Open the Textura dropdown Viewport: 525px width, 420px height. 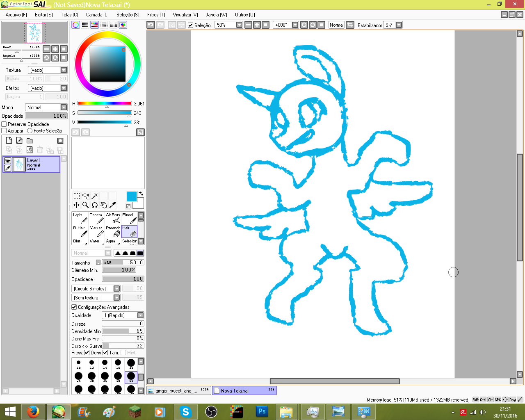(x=47, y=70)
